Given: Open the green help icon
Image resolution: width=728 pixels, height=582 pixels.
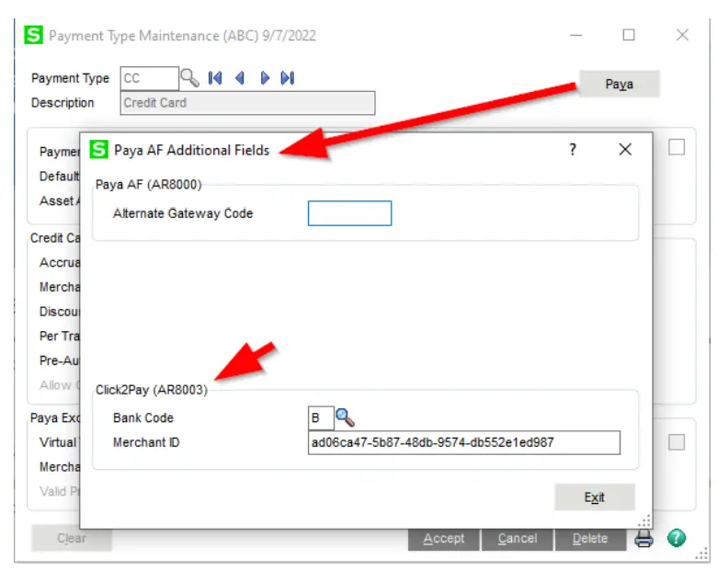Looking at the screenshot, I should [x=677, y=538].
